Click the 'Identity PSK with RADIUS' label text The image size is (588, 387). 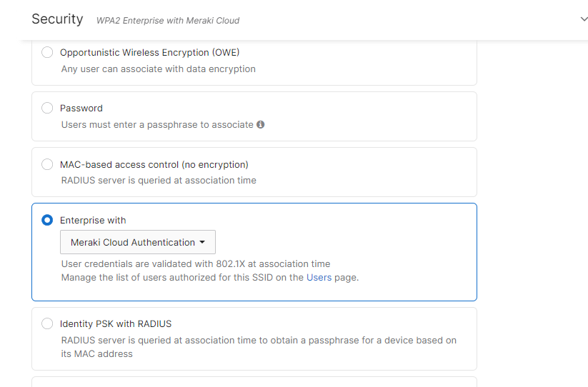click(x=116, y=323)
